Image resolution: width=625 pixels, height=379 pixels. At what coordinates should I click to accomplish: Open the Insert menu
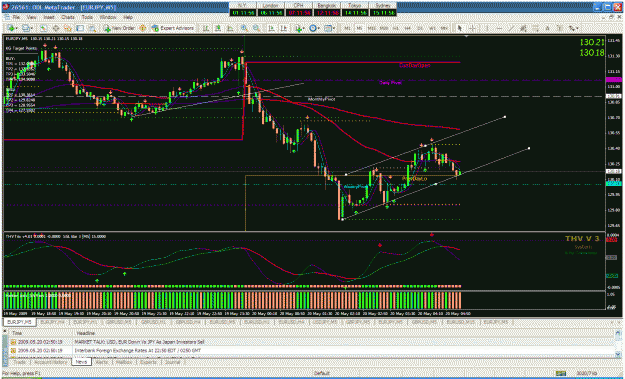coord(49,18)
